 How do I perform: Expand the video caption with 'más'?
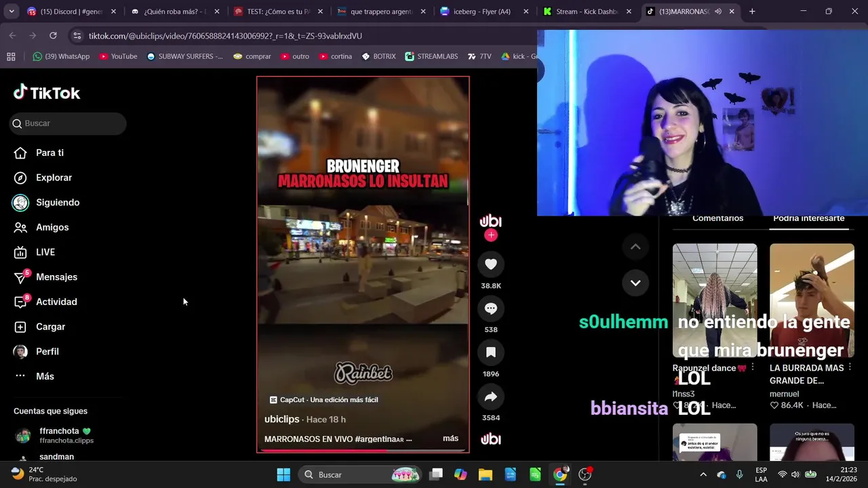point(450,439)
